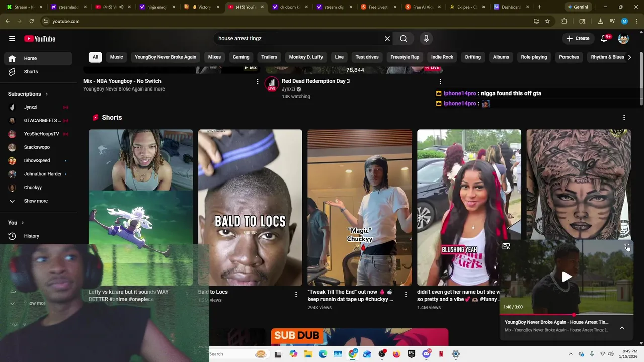644x362 pixels.
Task: Select the Gaming filter chip
Action: click(x=241, y=57)
